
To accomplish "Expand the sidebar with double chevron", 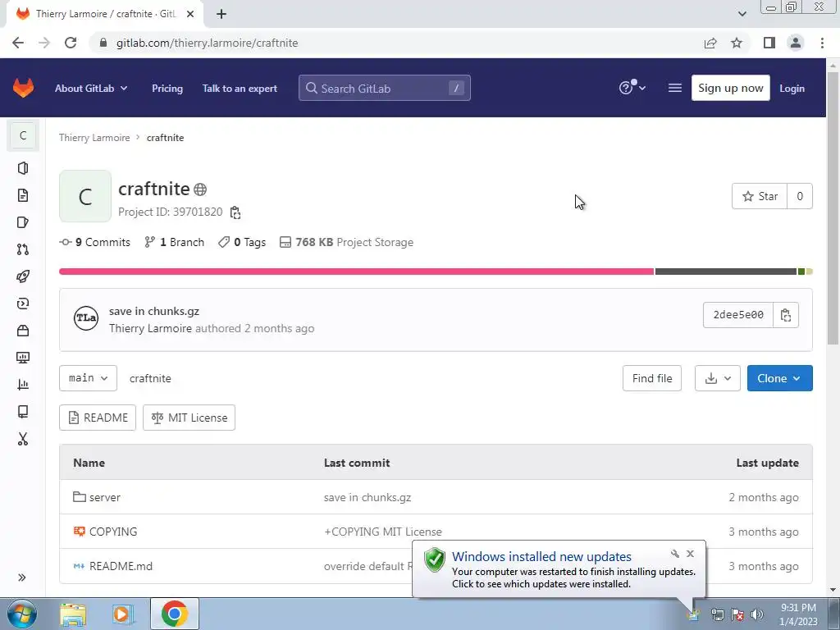I will tap(22, 577).
